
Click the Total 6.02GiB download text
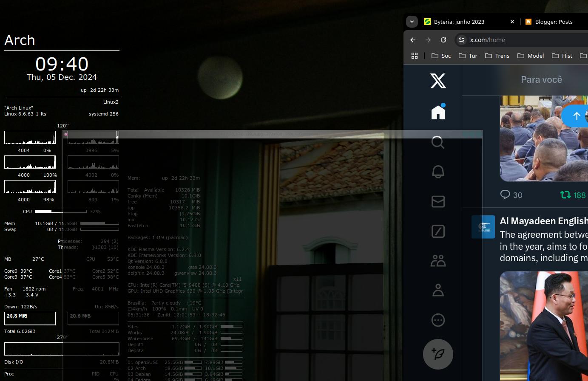(20, 331)
